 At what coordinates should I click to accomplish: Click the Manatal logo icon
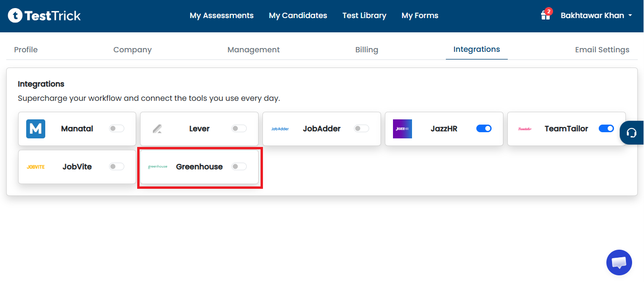coord(36,129)
